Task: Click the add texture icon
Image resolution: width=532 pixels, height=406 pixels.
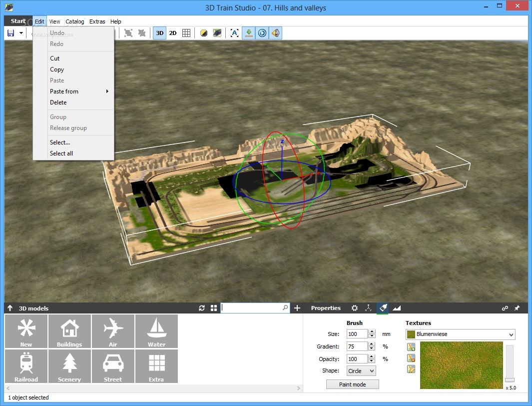Action: [411, 347]
